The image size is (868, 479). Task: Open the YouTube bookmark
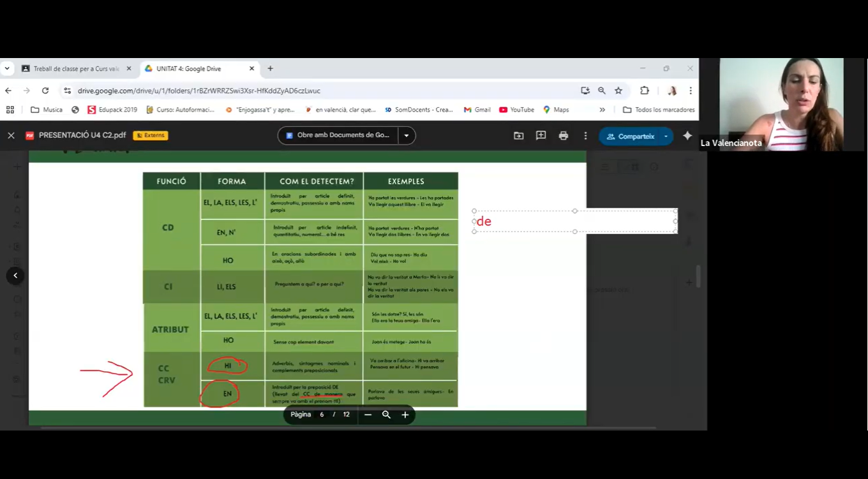click(x=516, y=110)
